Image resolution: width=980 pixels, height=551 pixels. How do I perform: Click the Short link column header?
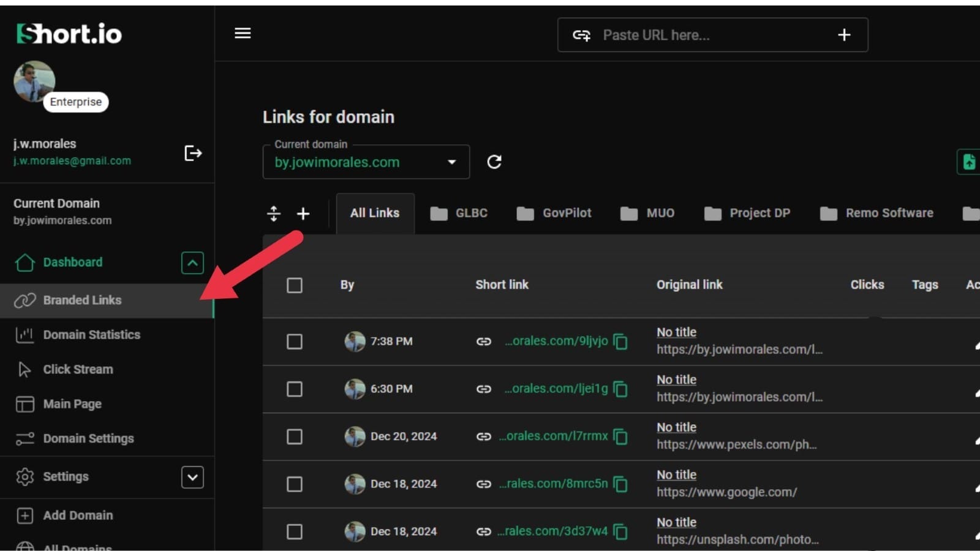pyautogui.click(x=502, y=285)
